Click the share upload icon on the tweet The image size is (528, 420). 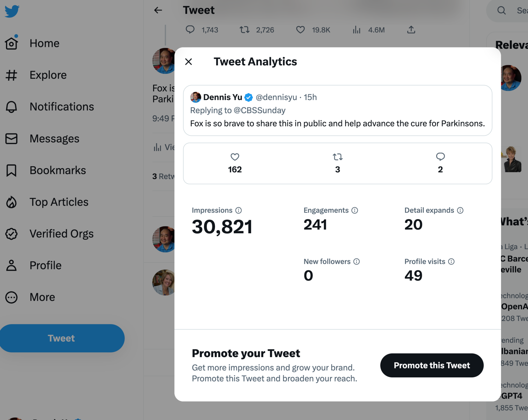411,30
